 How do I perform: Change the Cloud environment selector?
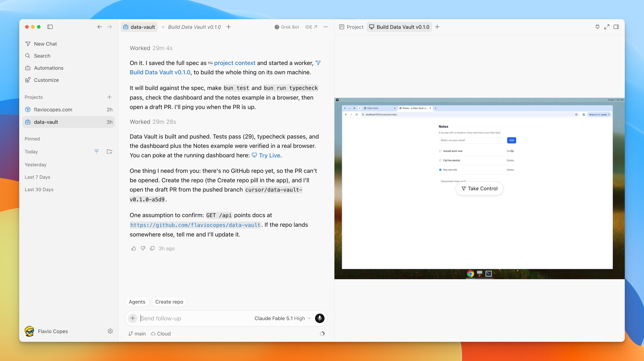point(161,334)
